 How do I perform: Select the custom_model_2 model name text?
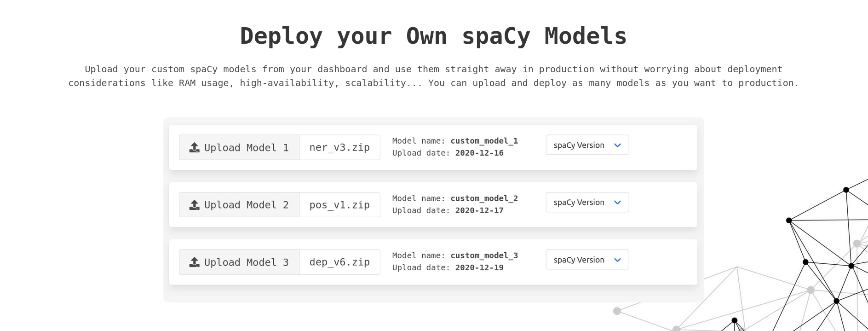pos(484,198)
